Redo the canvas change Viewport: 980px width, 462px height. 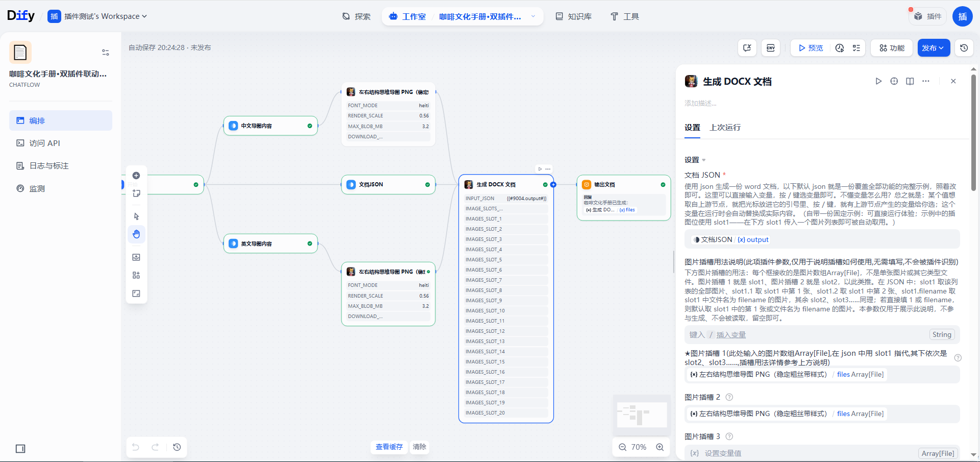click(155, 447)
